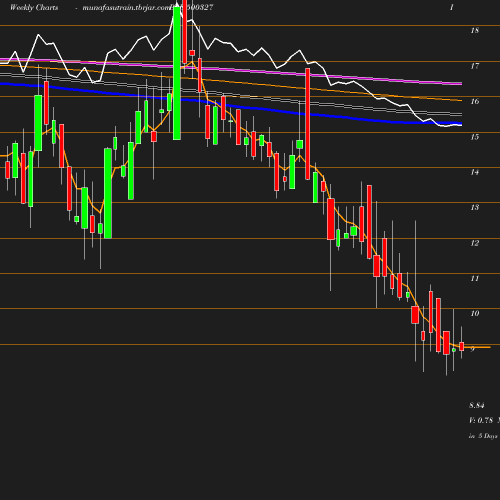The image size is (500, 500).
Task: Click the "in 5 Days" caption
Action: pyautogui.click(x=483, y=436)
